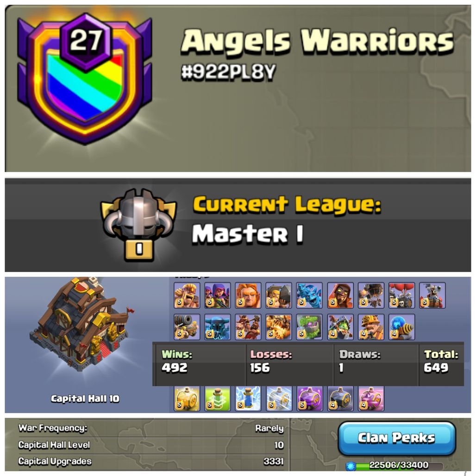Tap the Skeleton Barrels red balloon icon
The height and width of the screenshot is (476, 476).
click(x=401, y=295)
